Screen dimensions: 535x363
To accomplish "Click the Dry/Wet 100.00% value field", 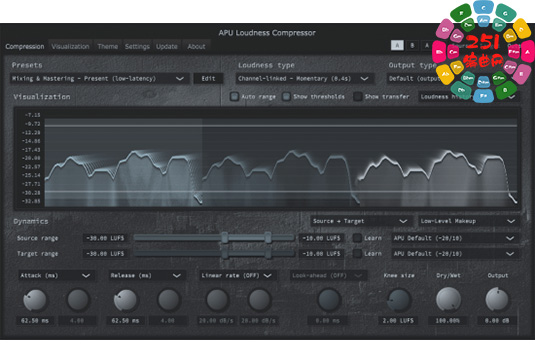I will (447, 321).
